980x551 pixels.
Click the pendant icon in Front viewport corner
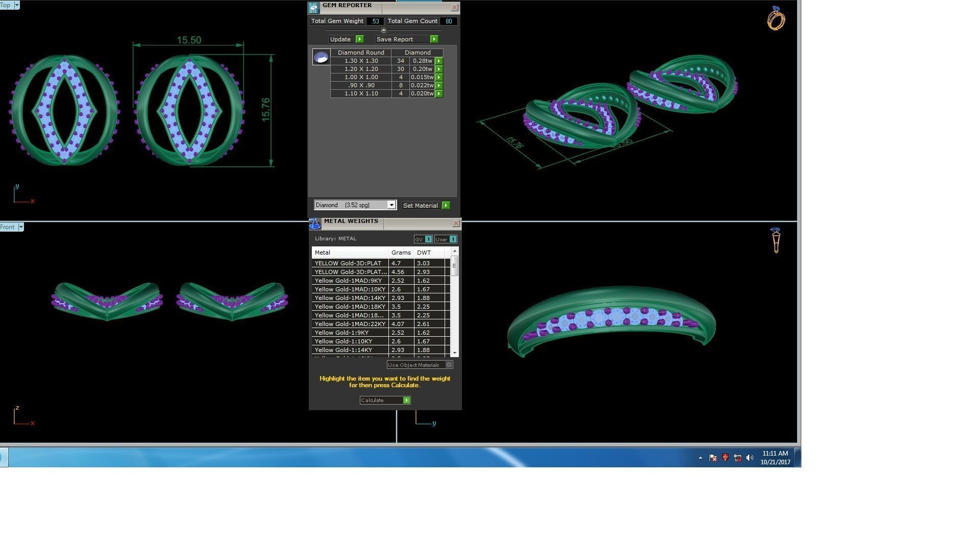[x=776, y=240]
